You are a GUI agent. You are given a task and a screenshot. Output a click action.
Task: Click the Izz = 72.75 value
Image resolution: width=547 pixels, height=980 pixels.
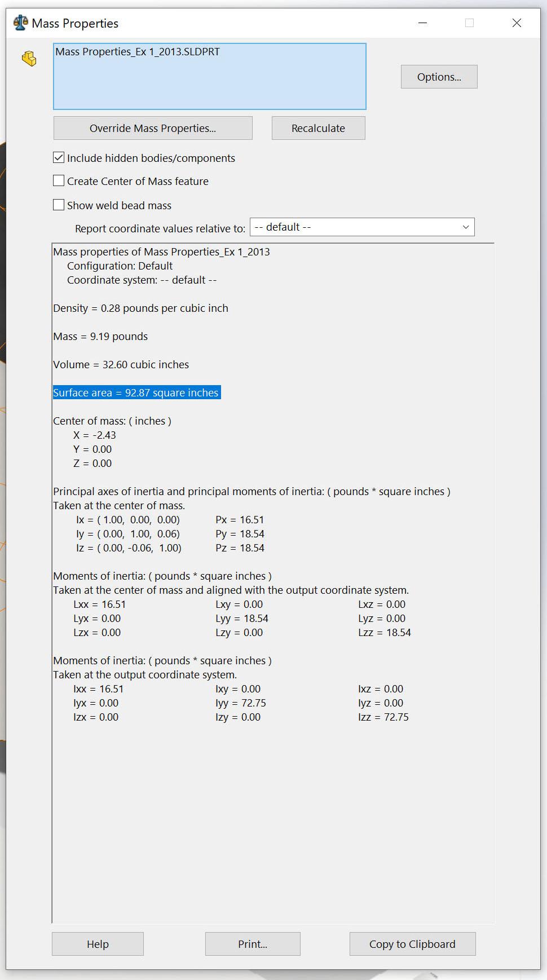[383, 717]
